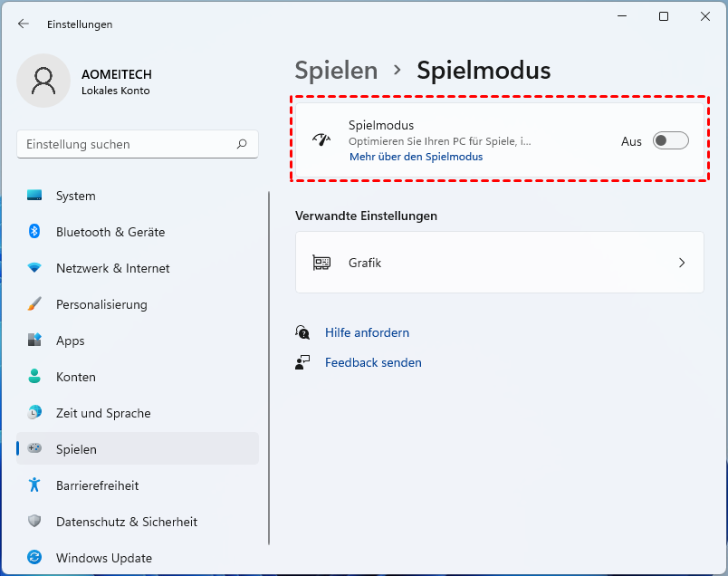Click the Zeit und Sprache globe icon
The height and width of the screenshot is (576, 728).
(x=34, y=413)
